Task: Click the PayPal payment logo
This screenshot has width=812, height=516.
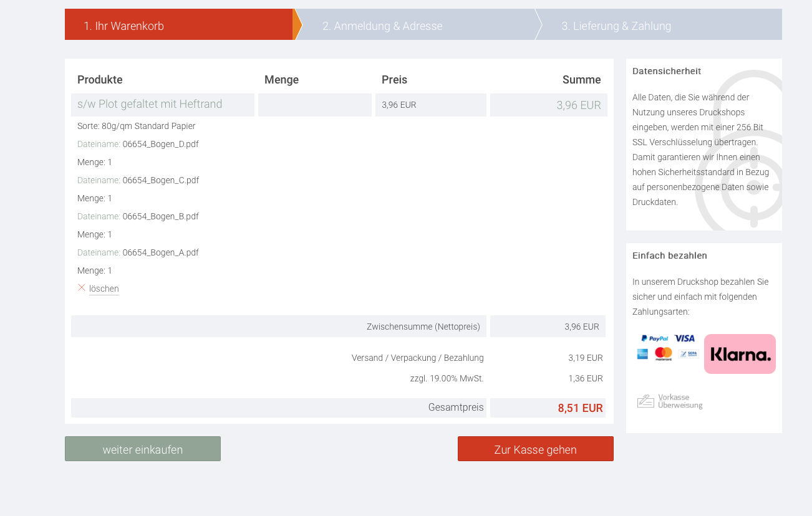Action: 654,338
